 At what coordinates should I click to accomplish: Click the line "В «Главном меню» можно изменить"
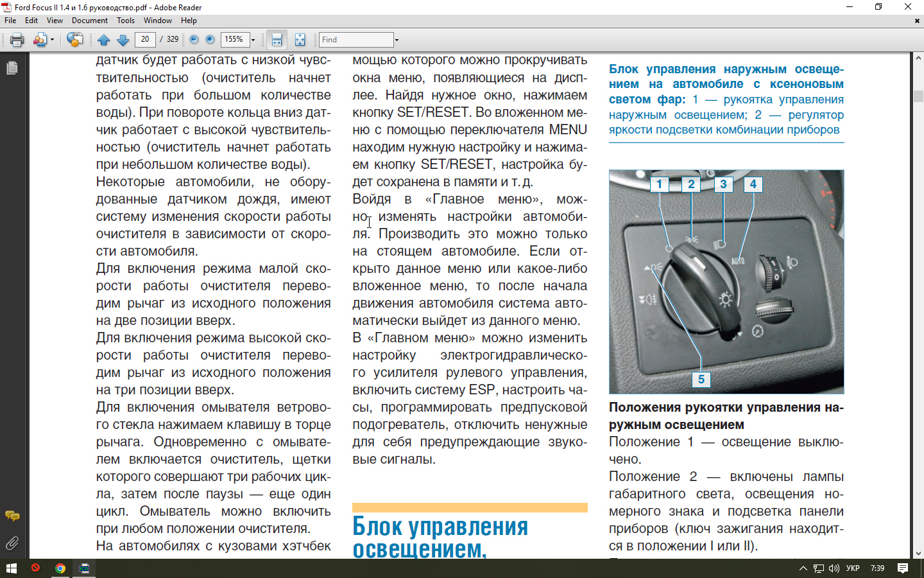470,338
